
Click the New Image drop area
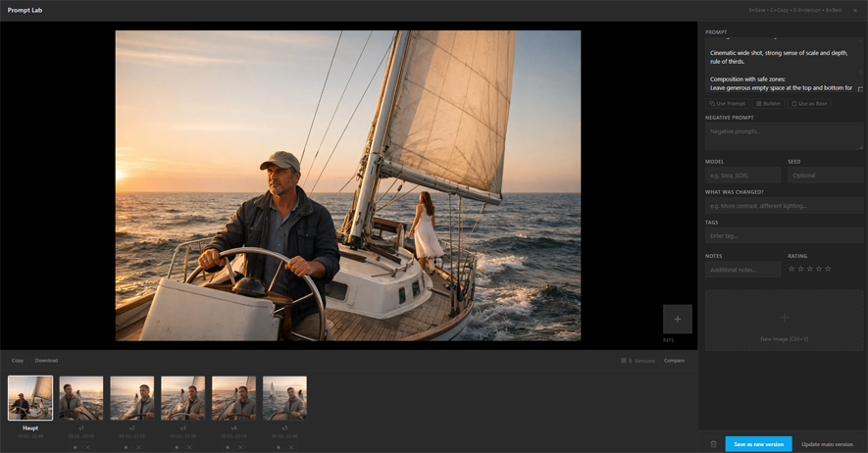click(x=784, y=322)
